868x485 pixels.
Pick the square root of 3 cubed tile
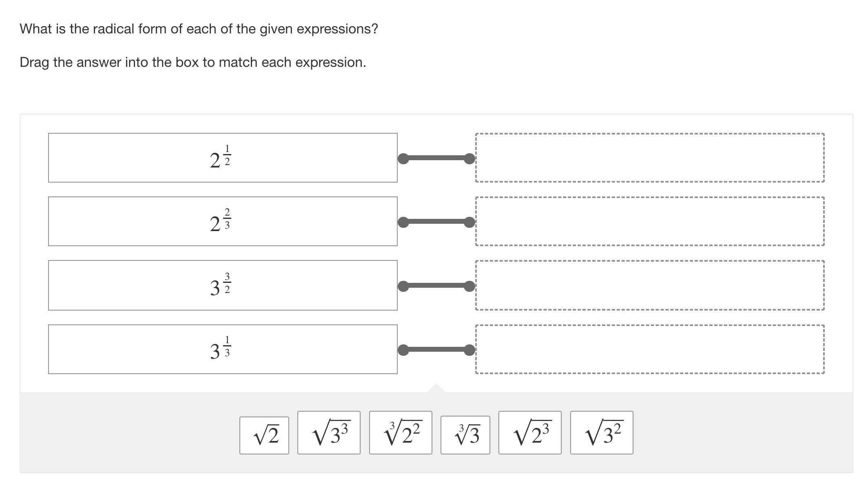[x=329, y=432]
